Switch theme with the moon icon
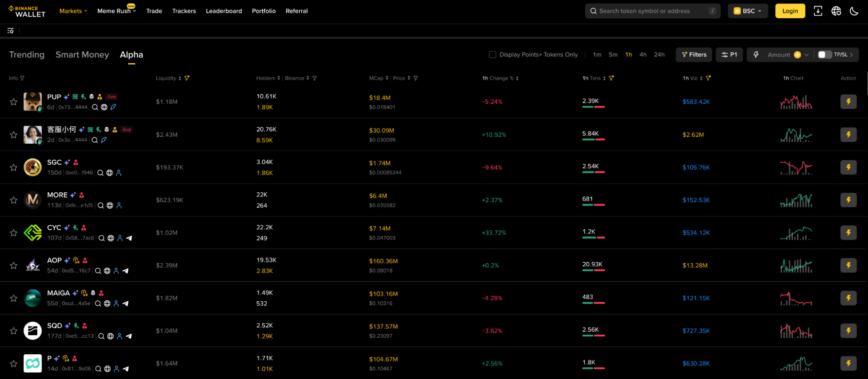868x379 pixels. tap(854, 11)
